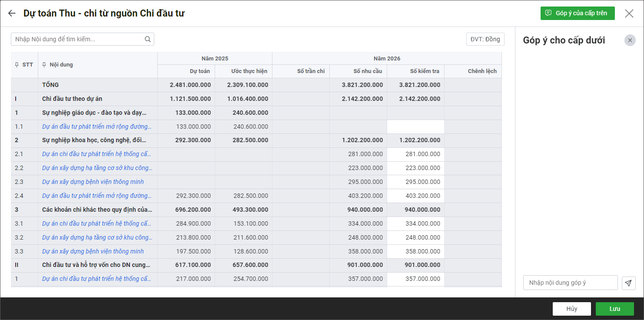Open project link in row 1.1

tap(96, 127)
